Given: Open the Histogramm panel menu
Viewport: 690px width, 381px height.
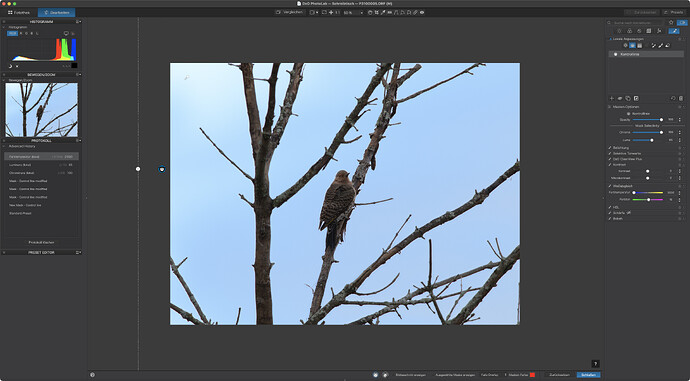Looking at the screenshot, I should [78, 22].
